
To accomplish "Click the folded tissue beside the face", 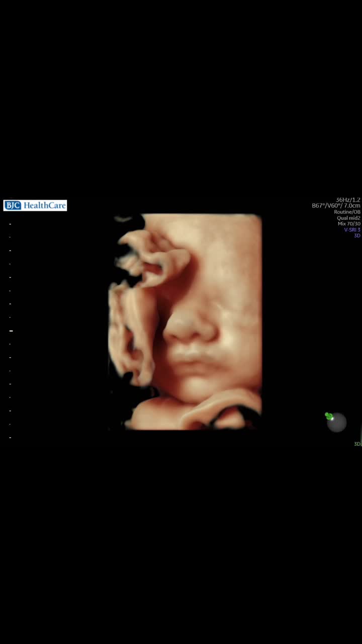I will [132, 332].
